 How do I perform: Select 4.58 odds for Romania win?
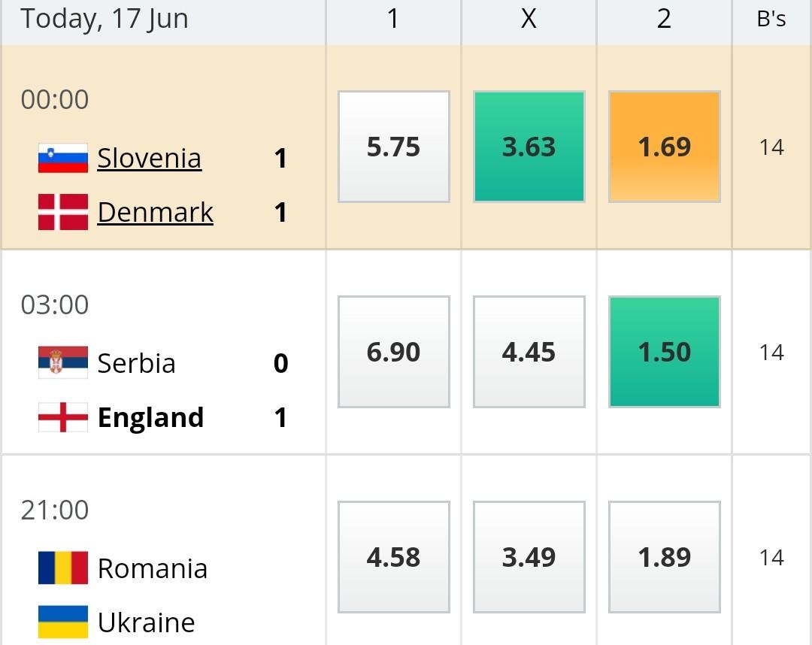click(393, 557)
